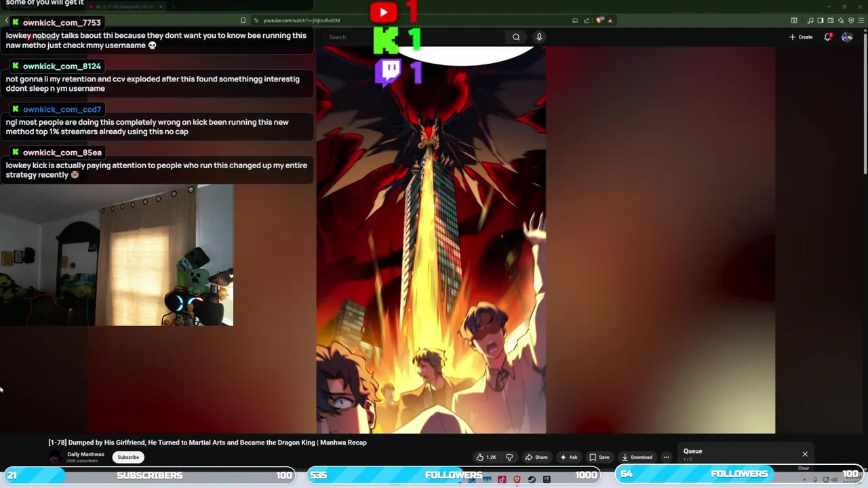Open Epic Games from the taskbar
This screenshot has height=488, width=868.
coord(547,480)
